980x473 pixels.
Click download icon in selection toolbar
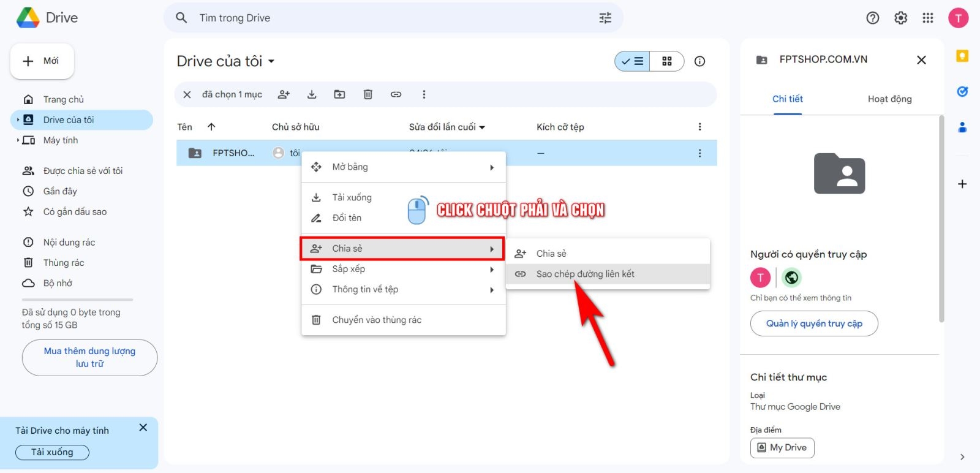312,94
